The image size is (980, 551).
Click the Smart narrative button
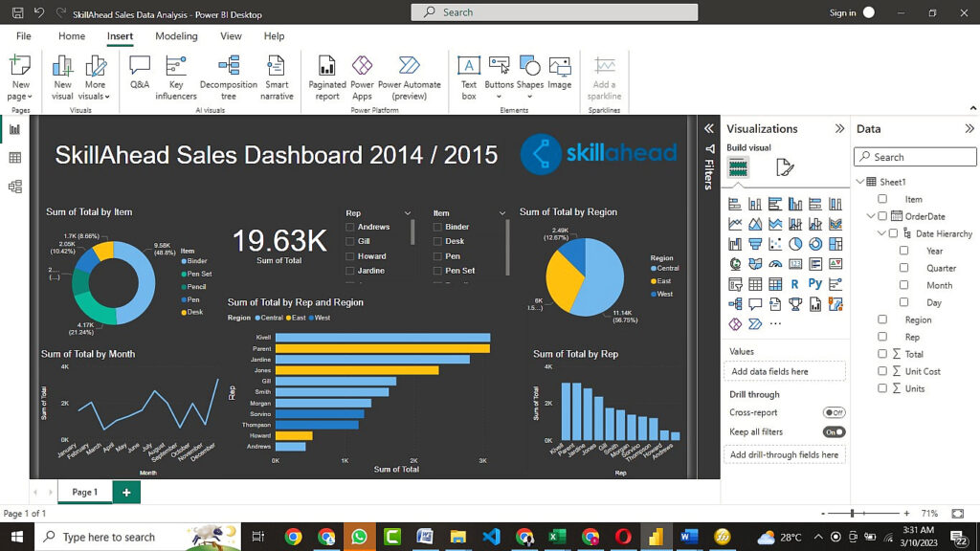pos(277,78)
